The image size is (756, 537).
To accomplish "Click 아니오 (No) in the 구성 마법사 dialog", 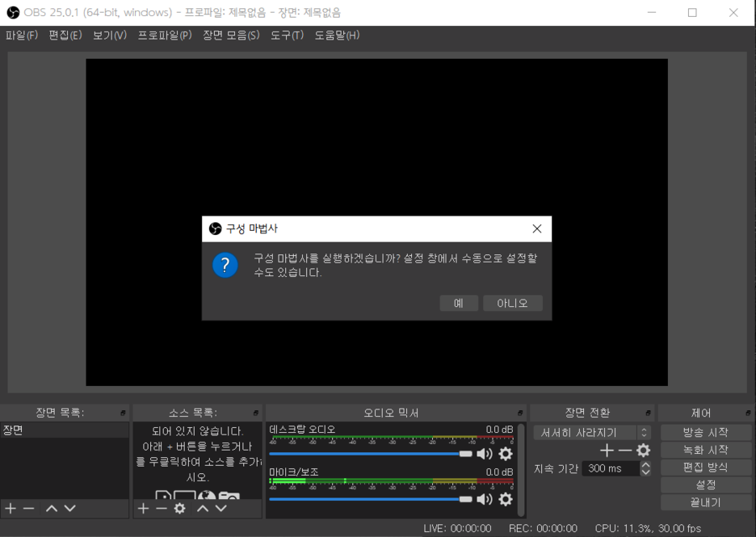I will [513, 303].
